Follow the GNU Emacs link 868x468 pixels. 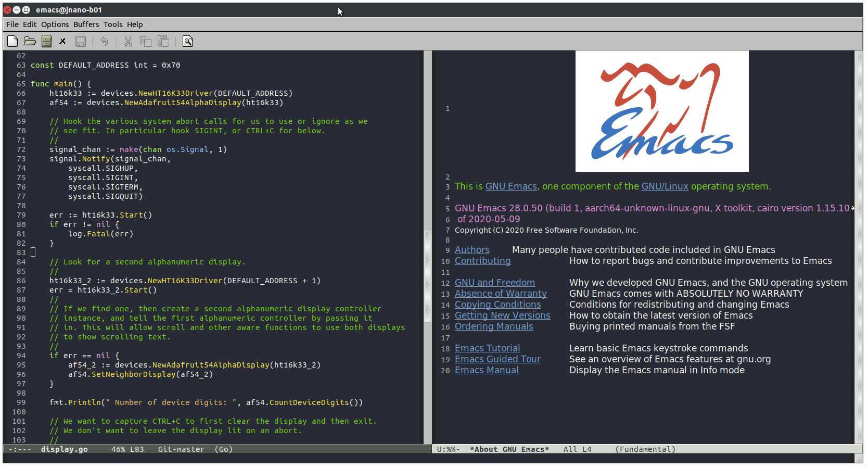(x=511, y=186)
